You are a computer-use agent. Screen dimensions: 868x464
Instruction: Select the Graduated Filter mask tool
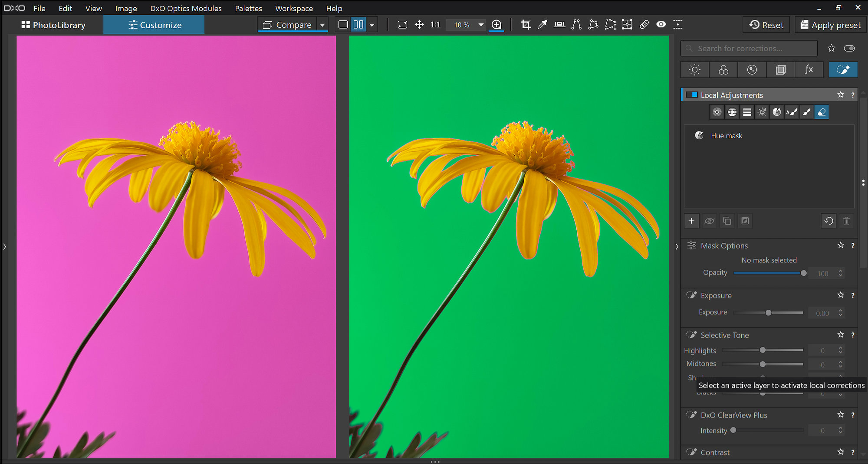(x=747, y=112)
